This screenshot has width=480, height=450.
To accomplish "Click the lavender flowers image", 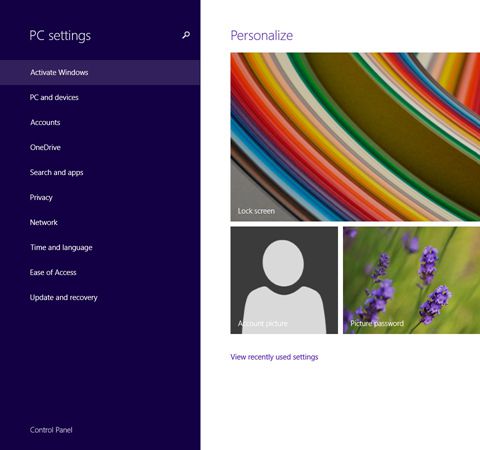I will (x=412, y=280).
